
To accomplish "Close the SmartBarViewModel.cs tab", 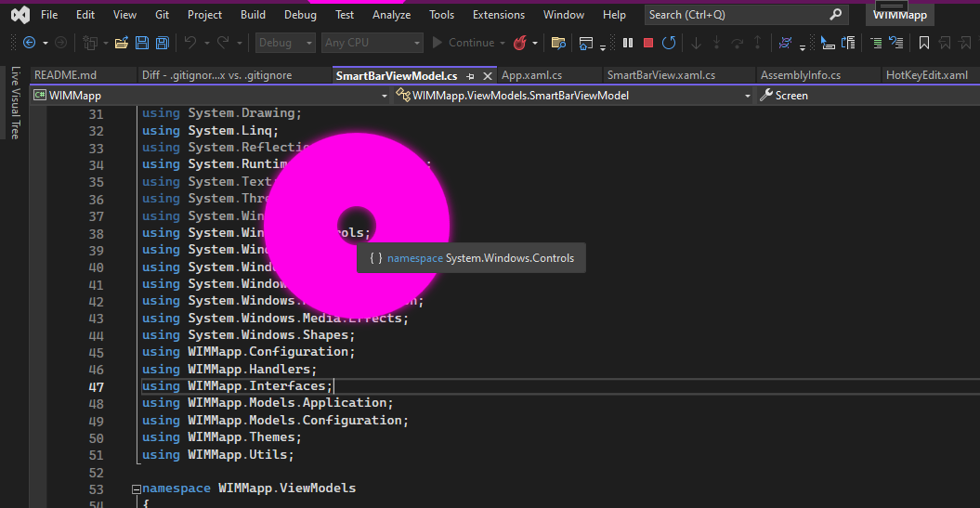I will point(488,75).
